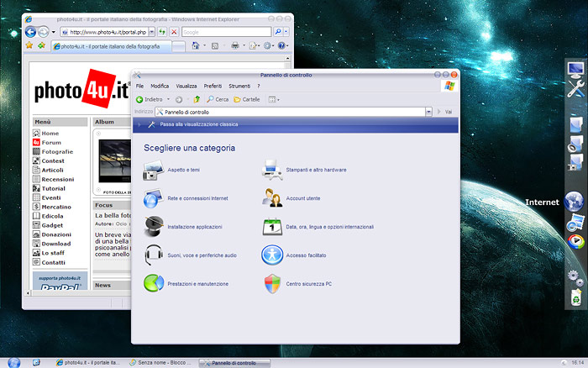Open Aspetto e temi category icon
Image resolution: width=588 pixels, height=368 pixels.
(153, 170)
